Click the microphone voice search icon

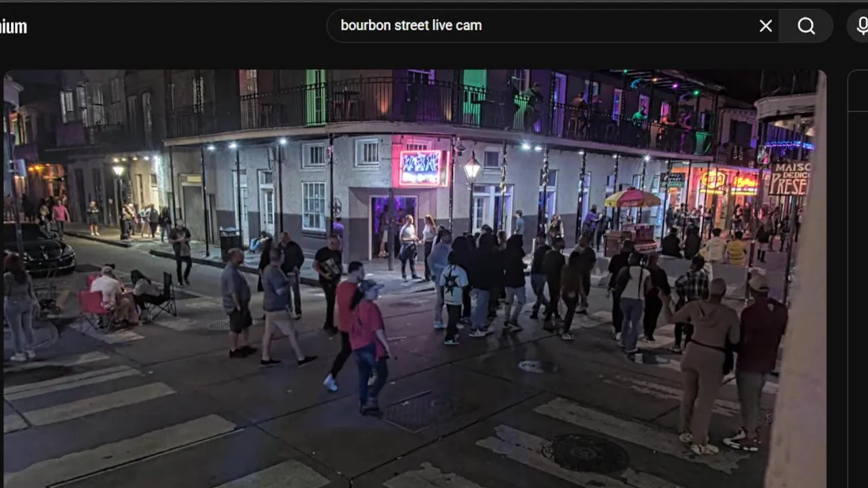(861, 26)
